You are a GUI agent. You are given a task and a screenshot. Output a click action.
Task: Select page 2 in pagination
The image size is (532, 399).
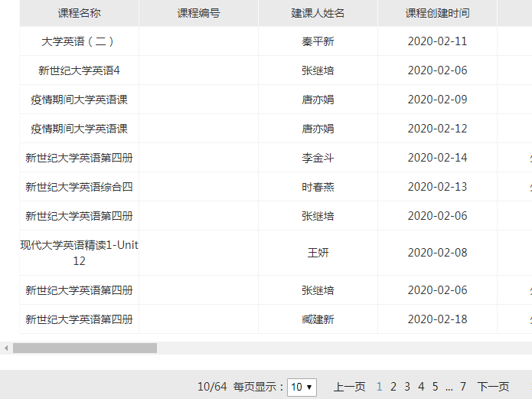(x=393, y=387)
